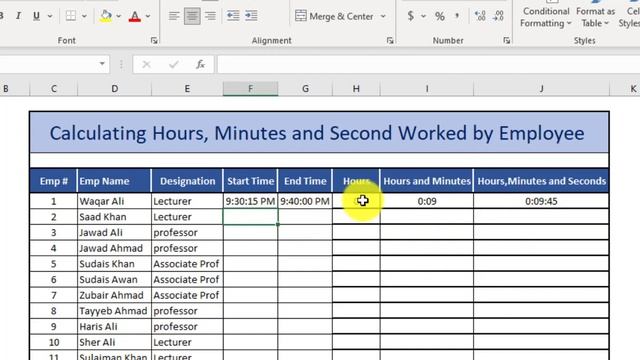Select cell with 9:30:15 PM

click(251, 201)
